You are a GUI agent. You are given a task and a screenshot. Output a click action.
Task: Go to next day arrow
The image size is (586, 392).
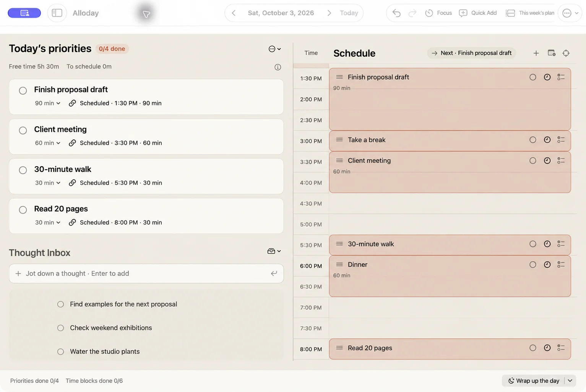(x=329, y=13)
